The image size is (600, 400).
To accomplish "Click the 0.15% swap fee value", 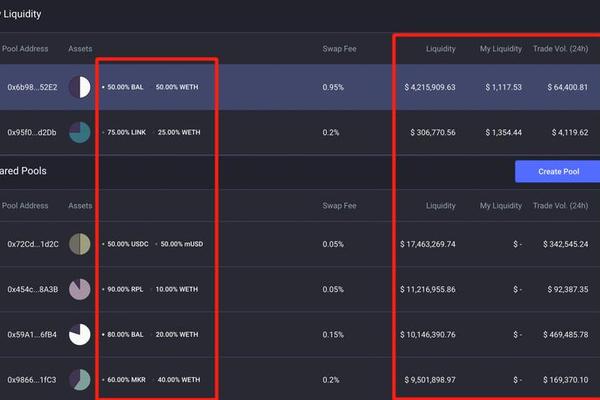I will tap(333, 335).
